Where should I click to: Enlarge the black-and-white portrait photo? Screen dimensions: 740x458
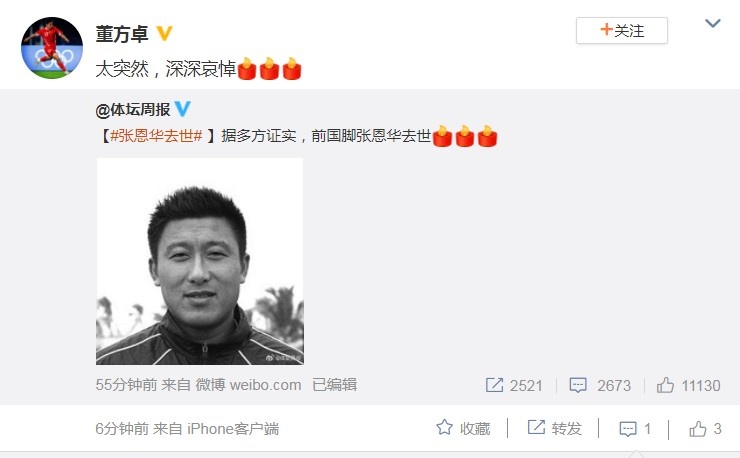tap(200, 262)
